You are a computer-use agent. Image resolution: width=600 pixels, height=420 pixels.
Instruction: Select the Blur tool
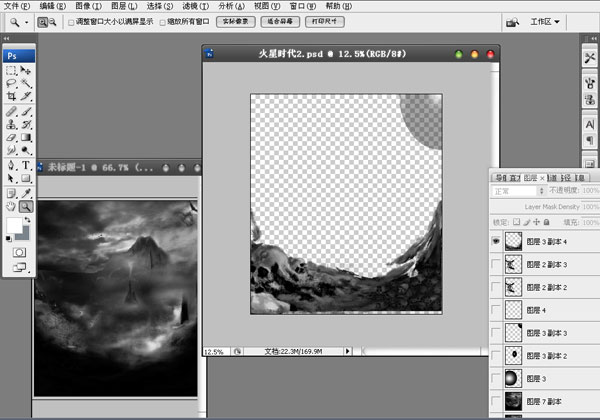point(11,150)
